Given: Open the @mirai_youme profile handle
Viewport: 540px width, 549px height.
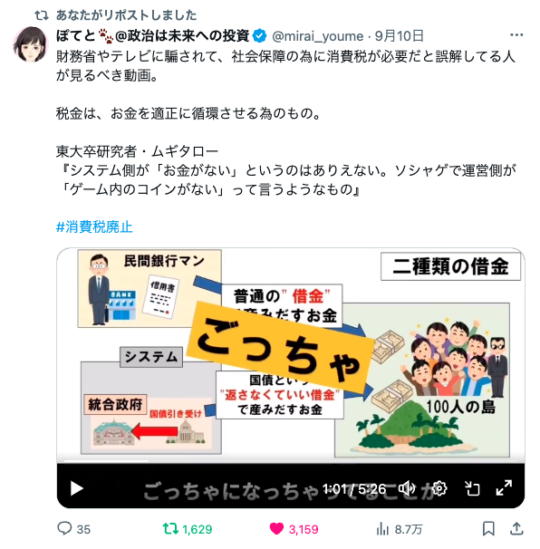Looking at the screenshot, I should (x=318, y=36).
